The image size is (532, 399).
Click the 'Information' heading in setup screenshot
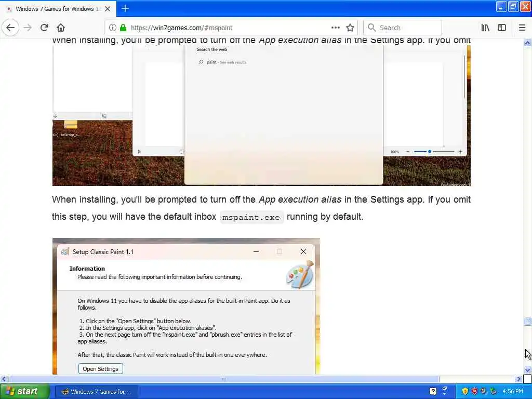point(87,269)
